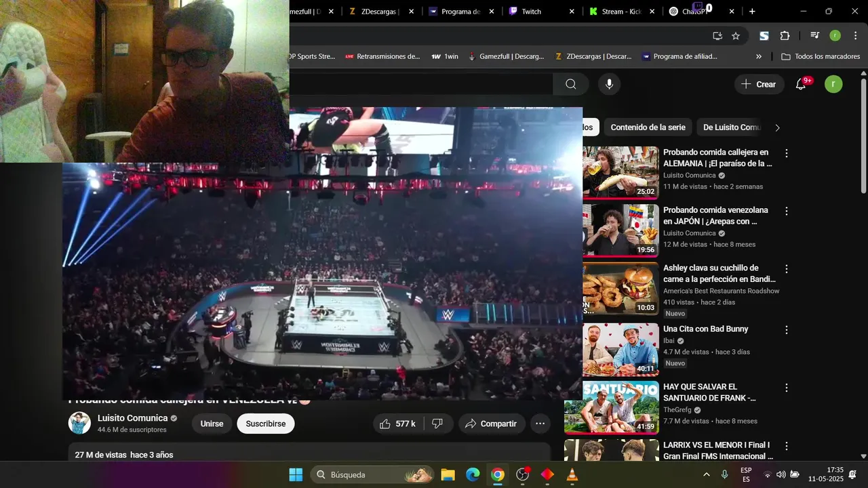The width and height of the screenshot is (868, 488).
Task: Open the ESP ES language switcher
Action: (746, 474)
